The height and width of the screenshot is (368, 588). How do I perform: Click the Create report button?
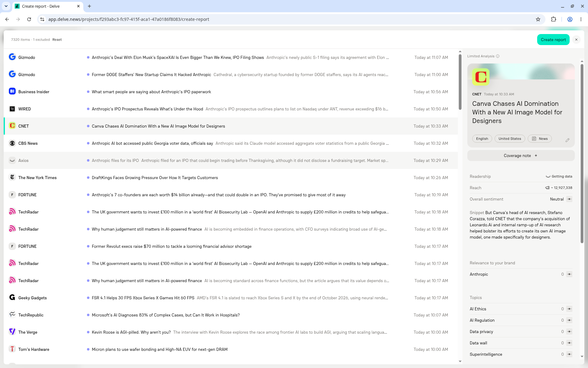point(553,40)
